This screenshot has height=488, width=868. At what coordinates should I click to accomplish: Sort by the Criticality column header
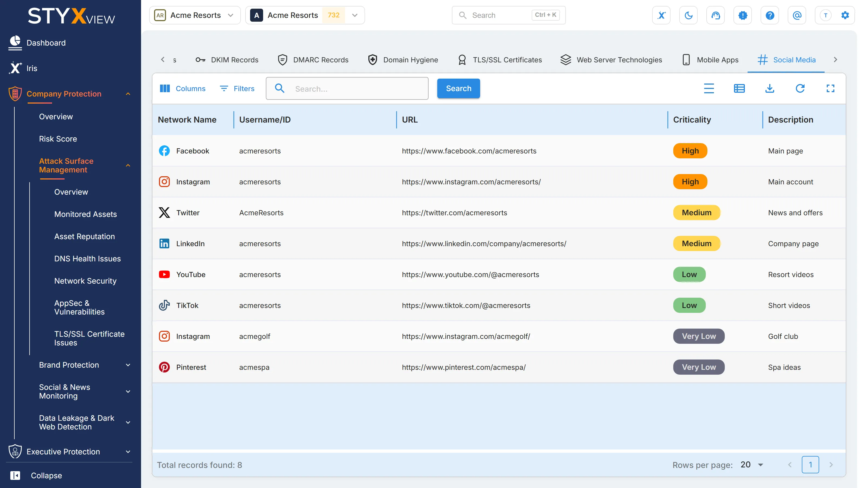pyautogui.click(x=692, y=120)
